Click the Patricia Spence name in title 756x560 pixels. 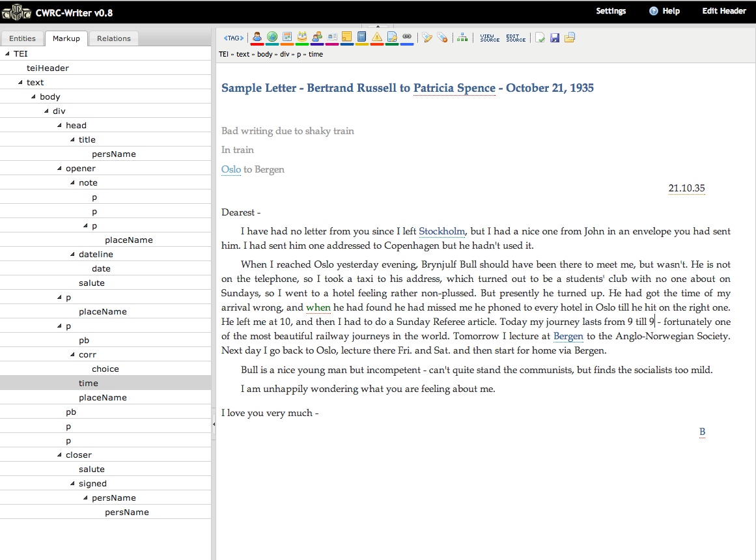(454, 88)
